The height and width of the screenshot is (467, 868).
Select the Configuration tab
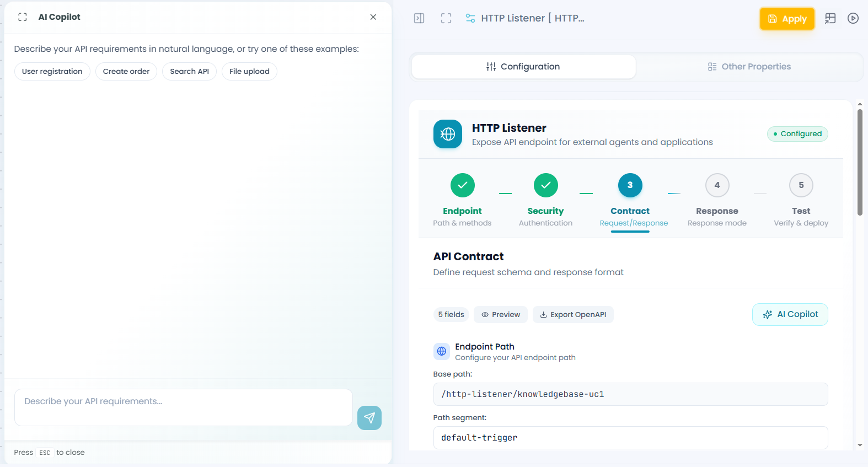[x=523, y=67]
